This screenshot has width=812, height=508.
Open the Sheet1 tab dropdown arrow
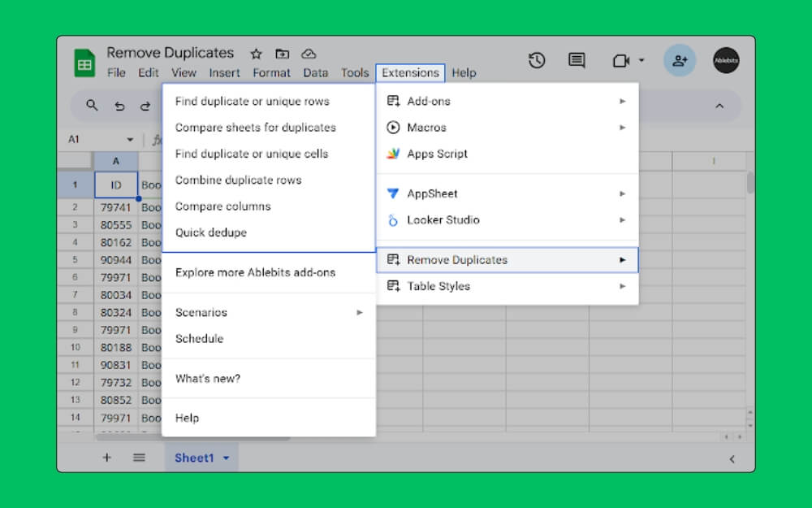226,458
